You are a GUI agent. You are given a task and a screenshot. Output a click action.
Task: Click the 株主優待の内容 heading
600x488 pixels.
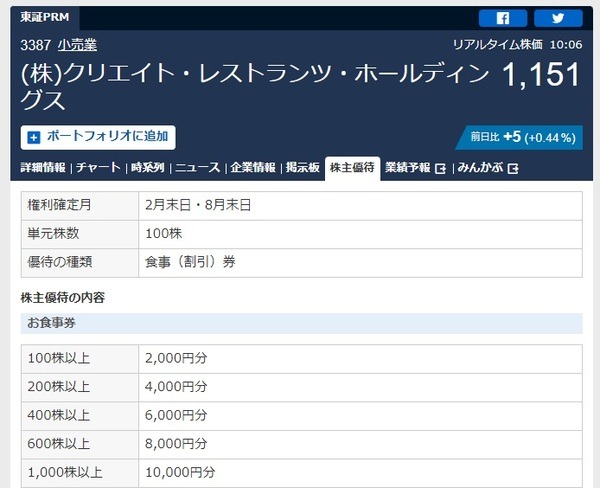coord(62,298)
